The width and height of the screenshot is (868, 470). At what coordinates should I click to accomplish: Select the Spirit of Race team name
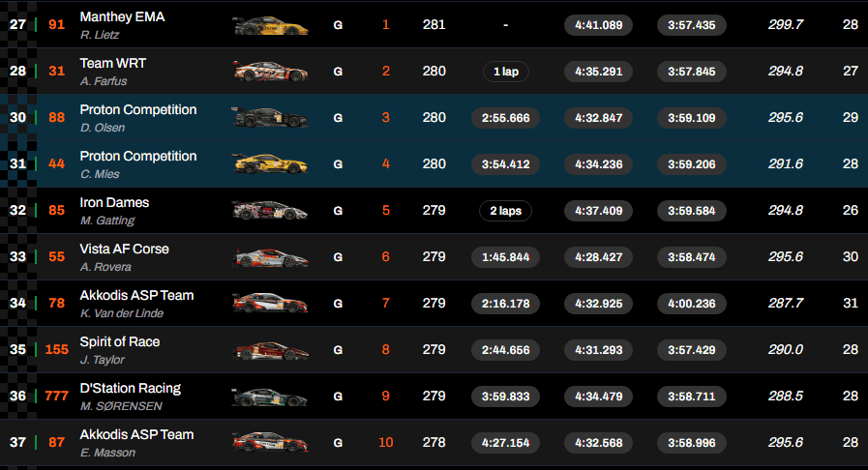coord(120,342)
